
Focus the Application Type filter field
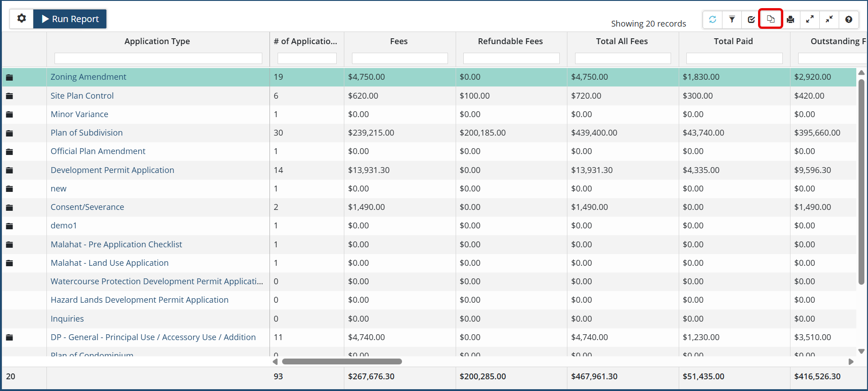click(x=158, y=59)
